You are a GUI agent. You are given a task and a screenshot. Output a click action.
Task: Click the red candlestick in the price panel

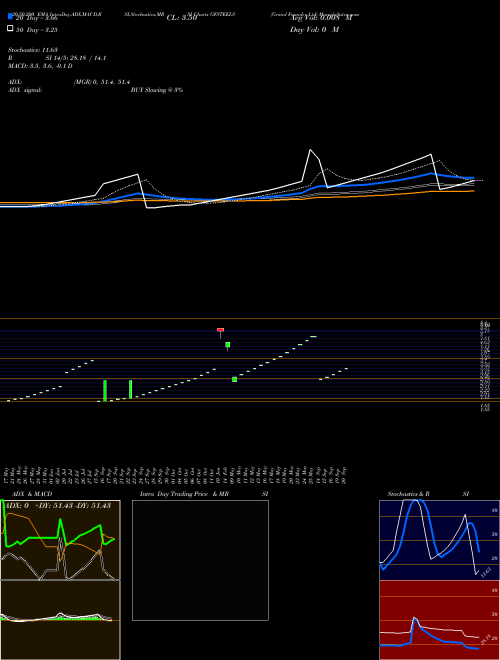pyautogui.click(x=221, y=330)
